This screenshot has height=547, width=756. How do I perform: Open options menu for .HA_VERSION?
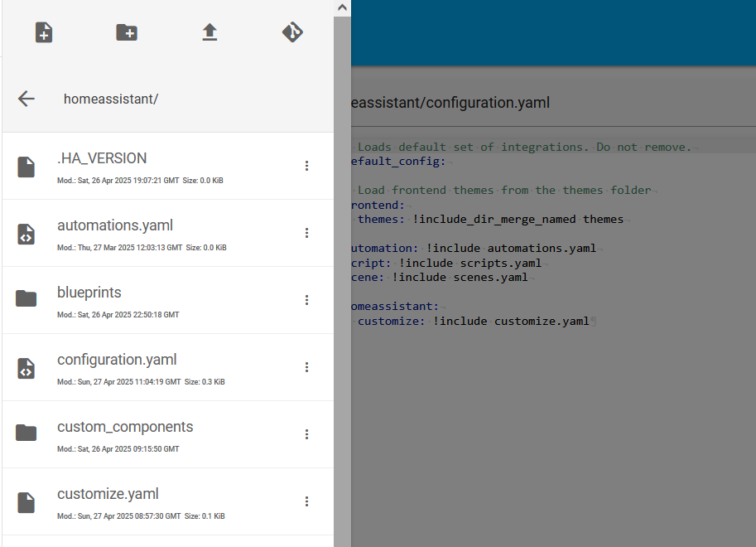pyautogui.click(x=306, y=166)
